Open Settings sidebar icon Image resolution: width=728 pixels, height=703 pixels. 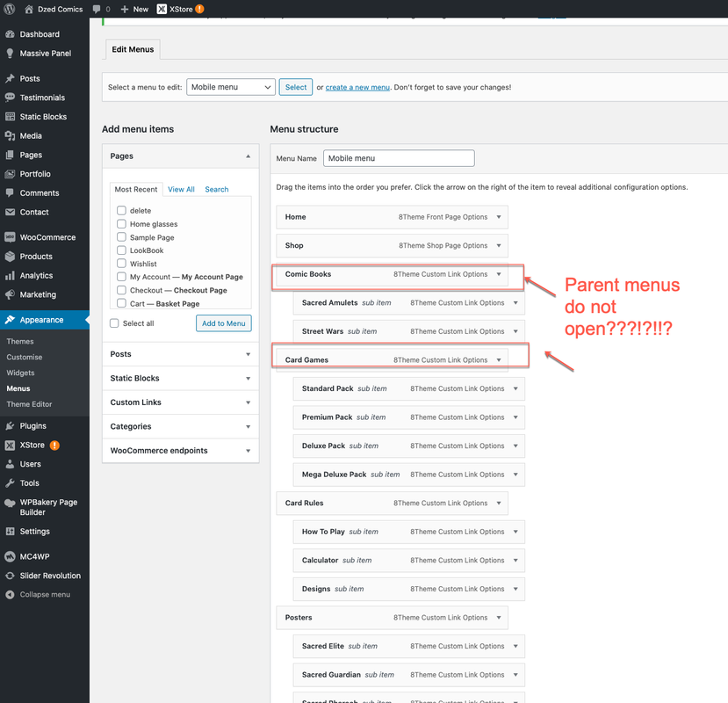pos(10,531)
